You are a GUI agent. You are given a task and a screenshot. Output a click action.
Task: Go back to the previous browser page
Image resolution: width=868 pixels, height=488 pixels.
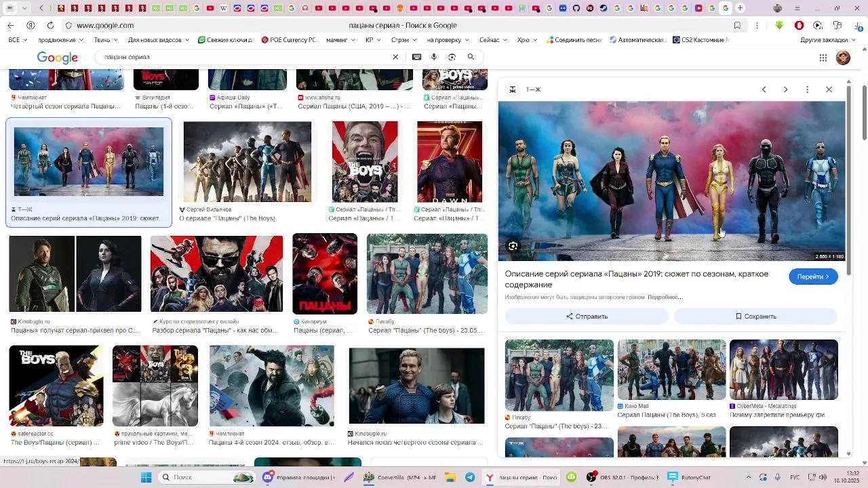tap(10, 25)
